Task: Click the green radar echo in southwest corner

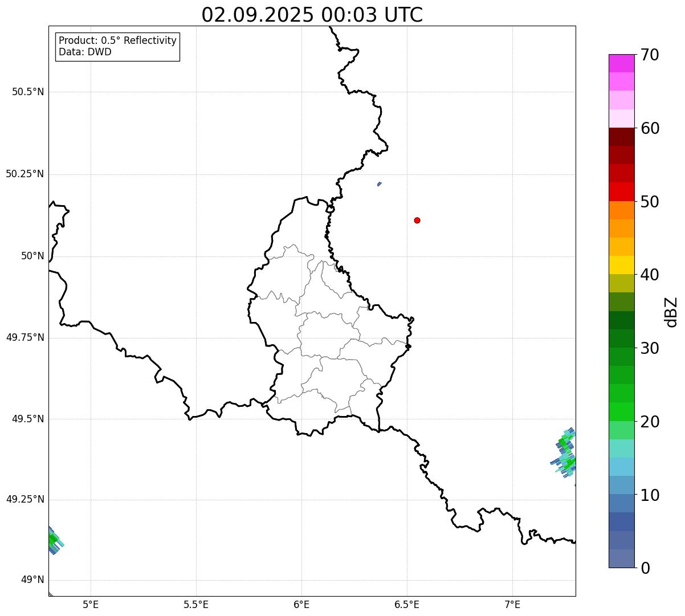Action: [55, 540]
